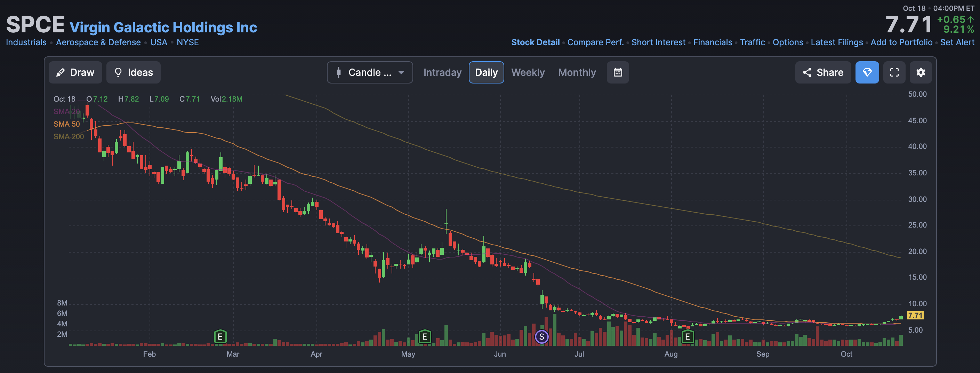The image size is (980, 373).
Task: Open the Options link
Action: pyautogui.click(x=787, y=42)
